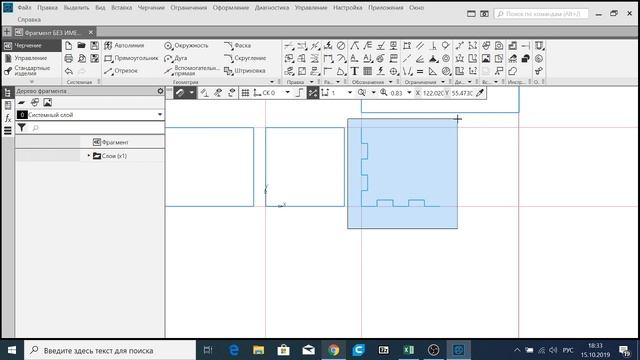Open Chrome from the taskbar
Image resolution: width=640 pixels, height=360 pixels.
(x=333, y=350)
